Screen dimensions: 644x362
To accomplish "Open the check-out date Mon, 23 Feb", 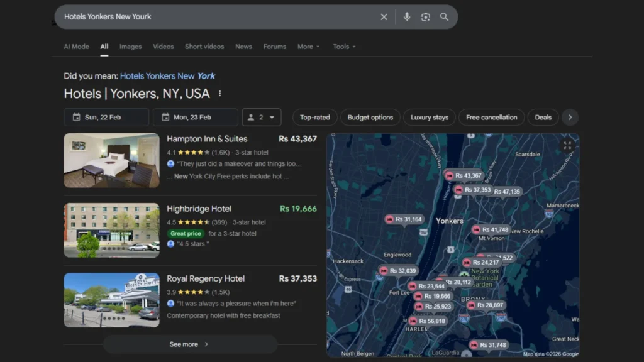I will [196, 118].
